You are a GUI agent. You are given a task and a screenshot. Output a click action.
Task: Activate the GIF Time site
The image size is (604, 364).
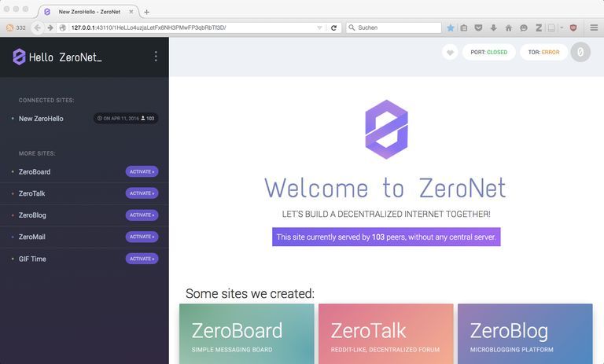click(x=142, y=259)
